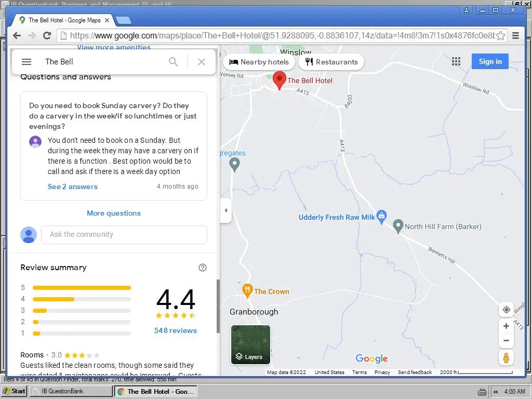Click The Bell Hotel taskbar item

(156, 392)
